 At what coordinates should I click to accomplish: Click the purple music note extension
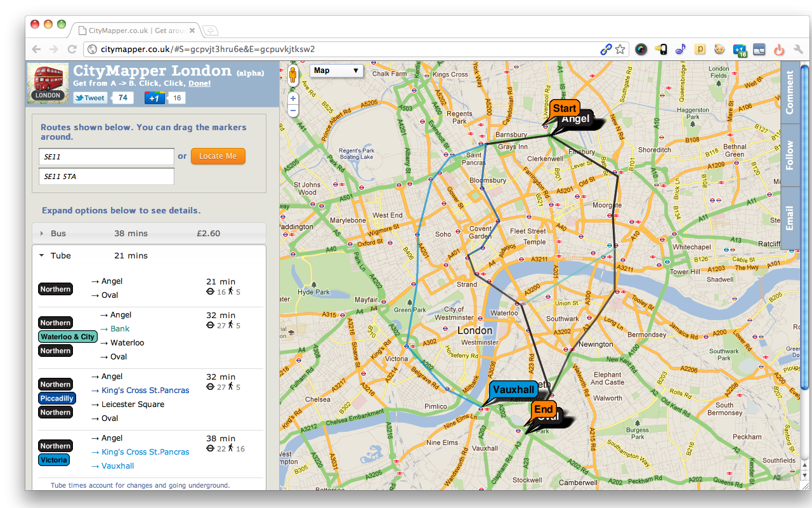[x=681, y=49]
